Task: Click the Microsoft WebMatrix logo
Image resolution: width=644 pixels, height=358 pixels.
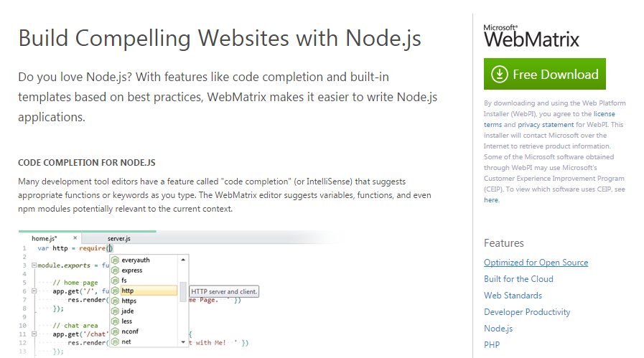Action: [x=531, y=36]
